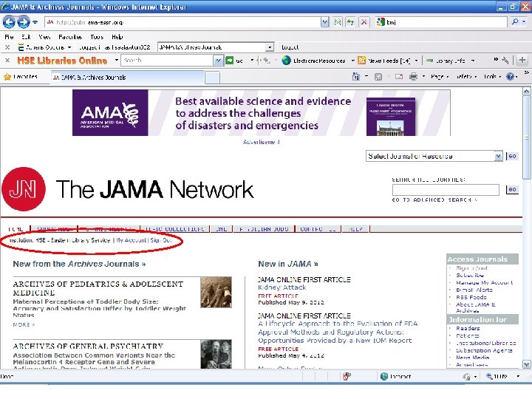Open recent pages arrow beside Forward button
This screenshot has width=532, height=399.
35,22
